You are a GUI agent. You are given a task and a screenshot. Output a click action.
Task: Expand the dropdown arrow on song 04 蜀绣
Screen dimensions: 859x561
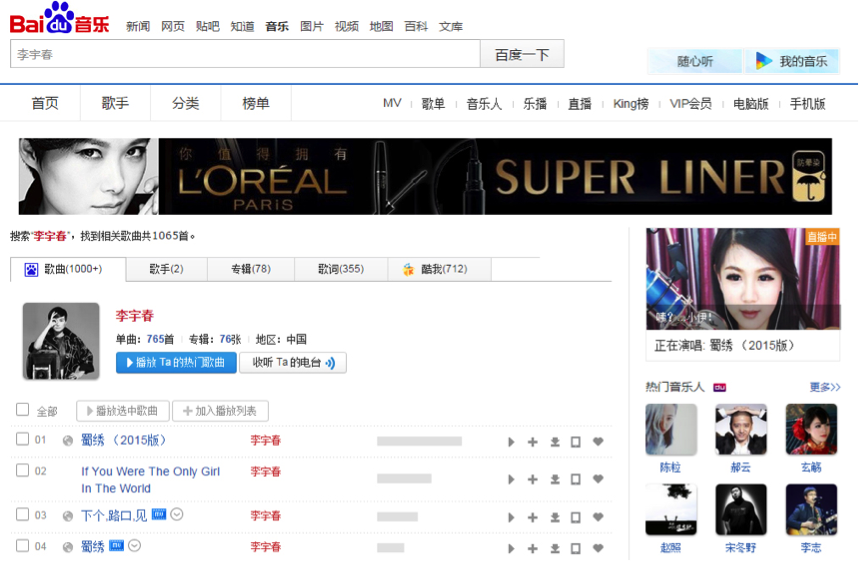click(135, 546)
